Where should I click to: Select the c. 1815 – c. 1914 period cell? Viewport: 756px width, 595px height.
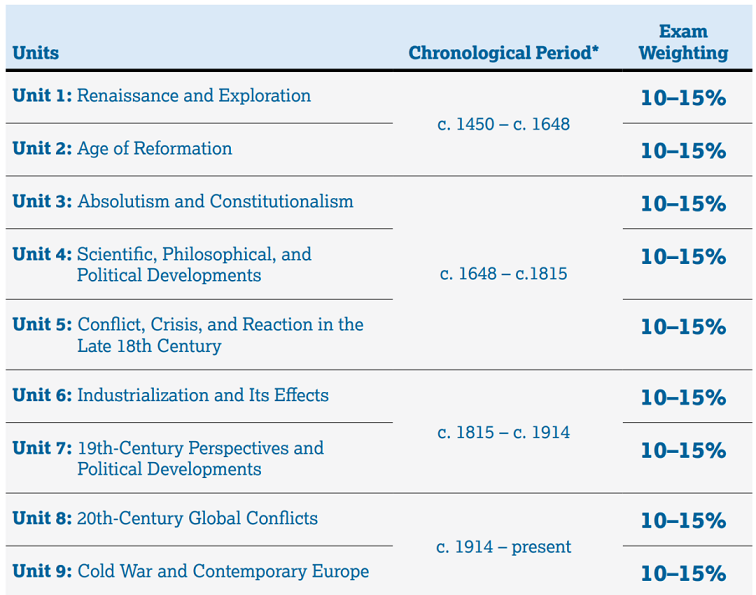503,432
